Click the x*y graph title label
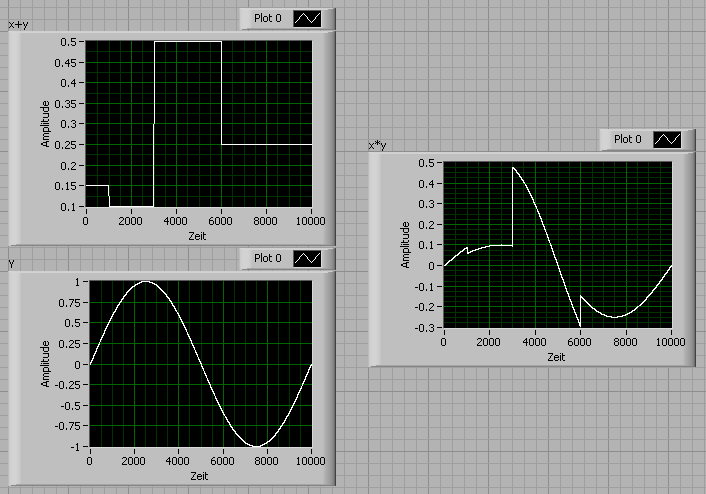This screenshot has height=494, width=706. 377,145
